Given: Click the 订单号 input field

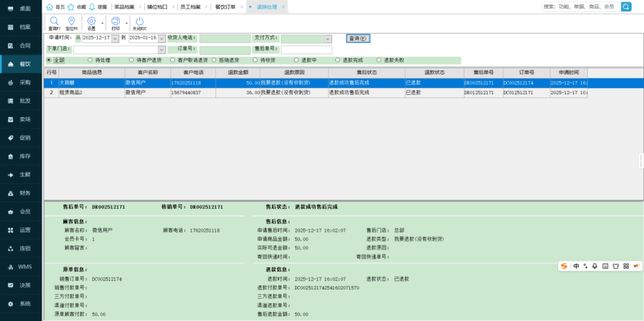Looking at the screenshot, I should [x=225, y=50].
